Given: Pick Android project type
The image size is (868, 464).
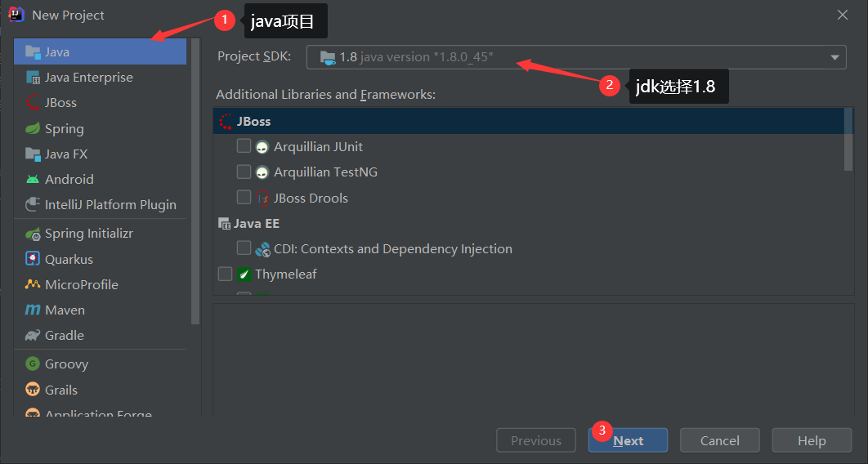Looking at the screenshot, I should pyautogui.click(x=101, y=180).
